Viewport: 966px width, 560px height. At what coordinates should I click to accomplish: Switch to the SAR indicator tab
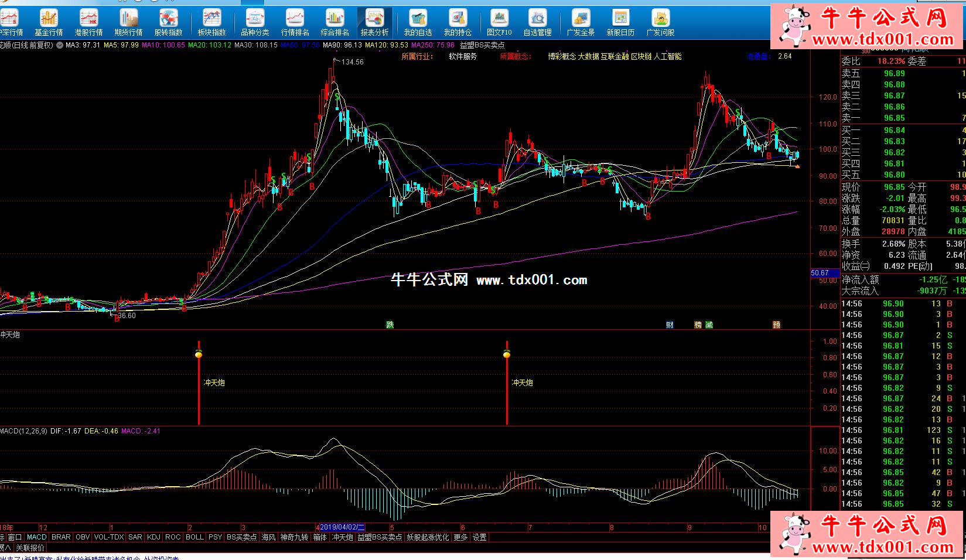point(135,537)
